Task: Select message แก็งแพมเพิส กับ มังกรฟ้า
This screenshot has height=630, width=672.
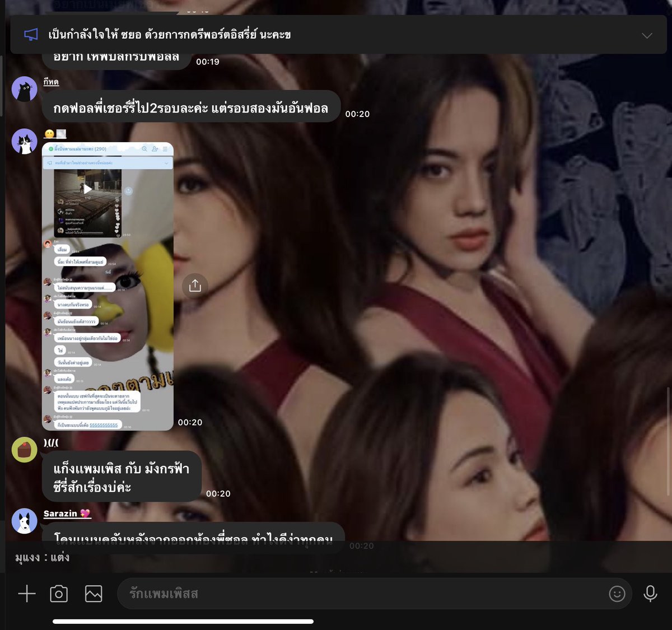Action: click(122, 477)
